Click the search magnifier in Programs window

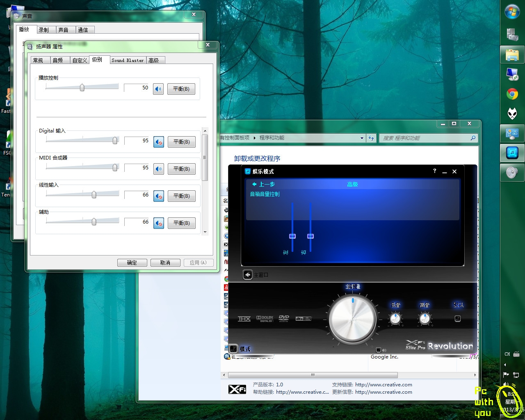(x=473, y=138)
